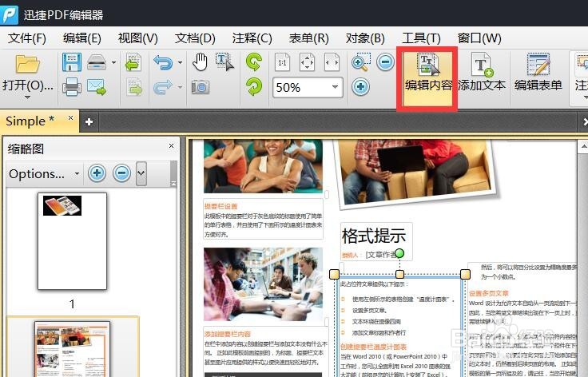Screen dimensions: 588x377
Task: Save the document with floppy icon
Action: 72,62
